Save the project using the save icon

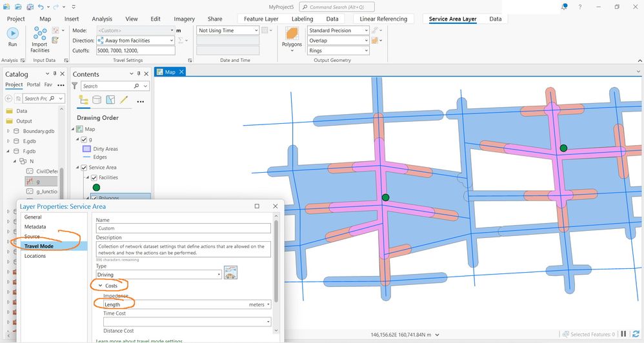(30, 7)
